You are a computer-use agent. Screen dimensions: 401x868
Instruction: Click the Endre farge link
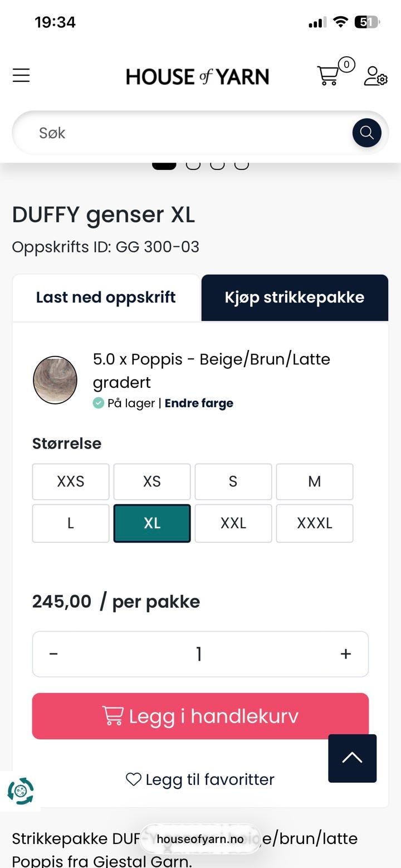[199, 403]
